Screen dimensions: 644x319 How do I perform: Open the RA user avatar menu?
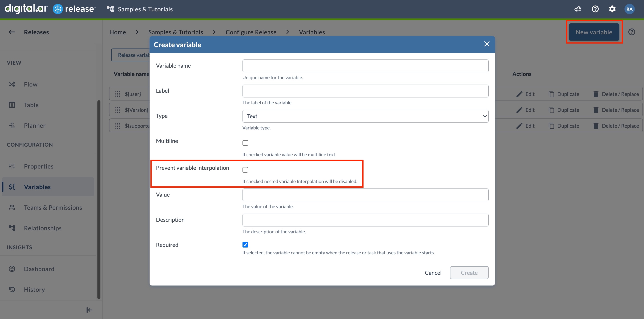(629, 9)
